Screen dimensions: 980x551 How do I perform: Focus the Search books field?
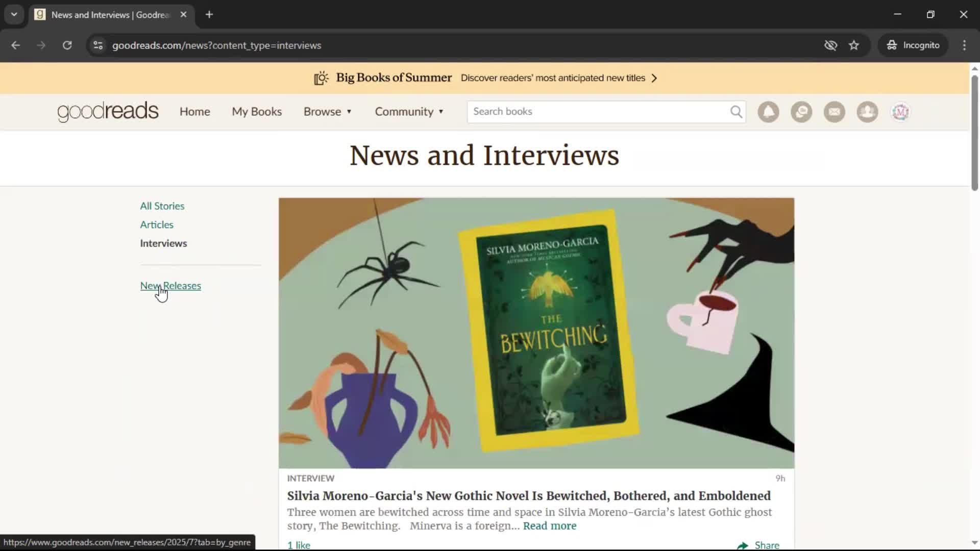click(x=597, y=112)
